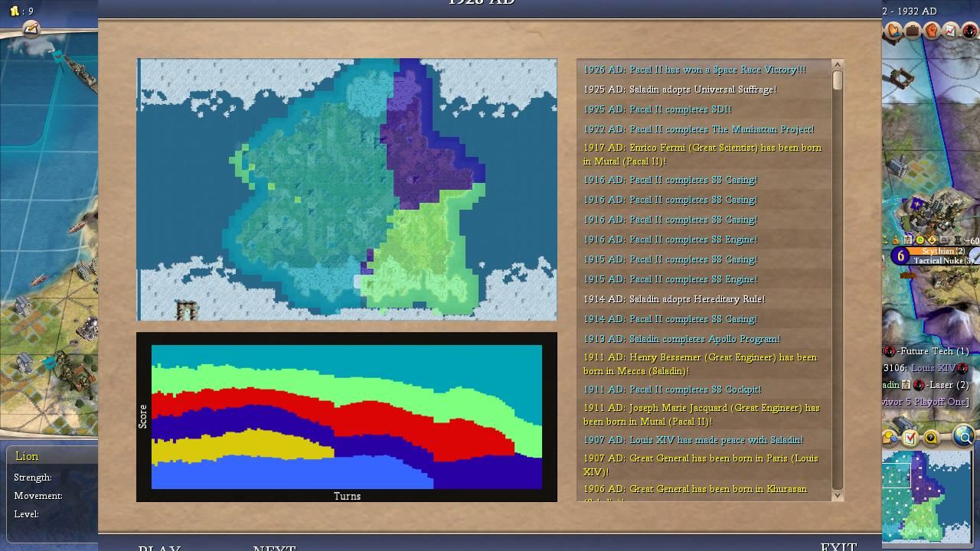Click the score over turns graph
980x551 pixels.
(x=347, y=417)
